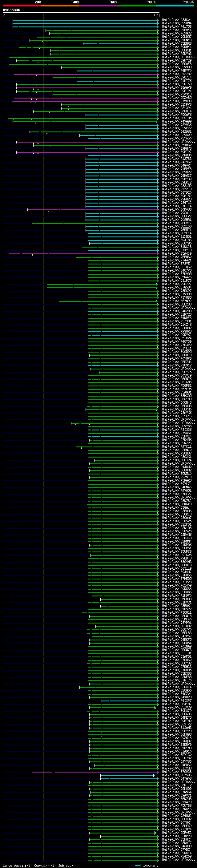197x868 pixels.
Task: Select hit UniRef100_Q9C7J4
Action: [177, 78]
